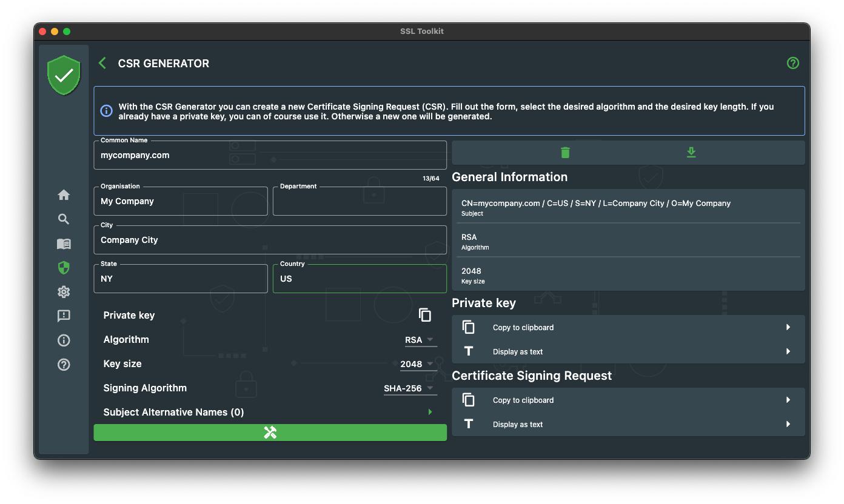Go back using the green arrow
Viewport: 844px width, 504px height.
coord(102,63)
